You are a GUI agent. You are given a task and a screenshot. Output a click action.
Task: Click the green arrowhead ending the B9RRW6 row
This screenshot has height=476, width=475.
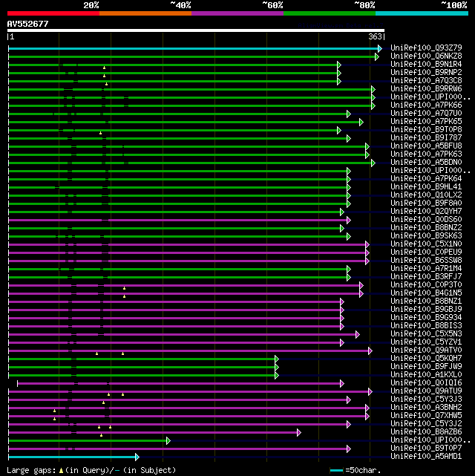pos(373,90)
